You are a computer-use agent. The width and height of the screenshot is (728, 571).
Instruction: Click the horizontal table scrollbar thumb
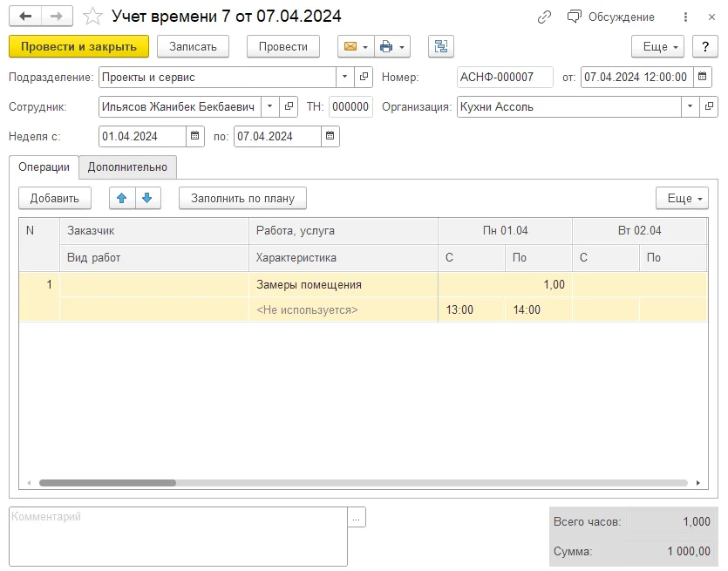108,483
